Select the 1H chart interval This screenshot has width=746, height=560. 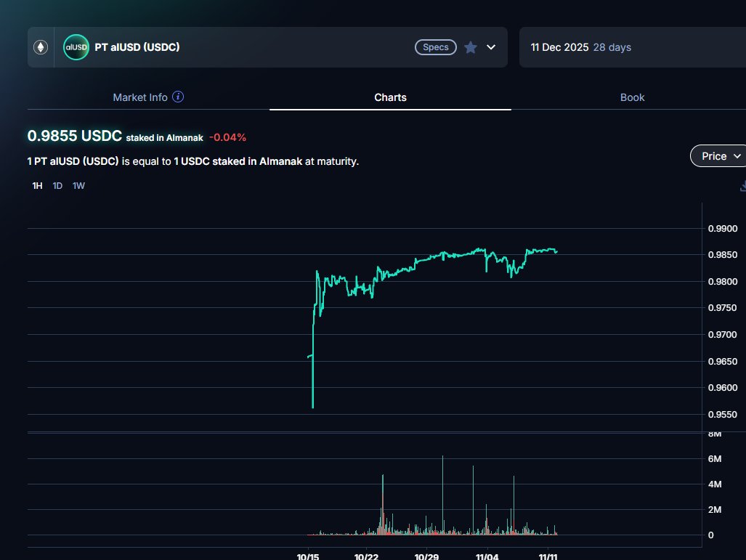37,186
